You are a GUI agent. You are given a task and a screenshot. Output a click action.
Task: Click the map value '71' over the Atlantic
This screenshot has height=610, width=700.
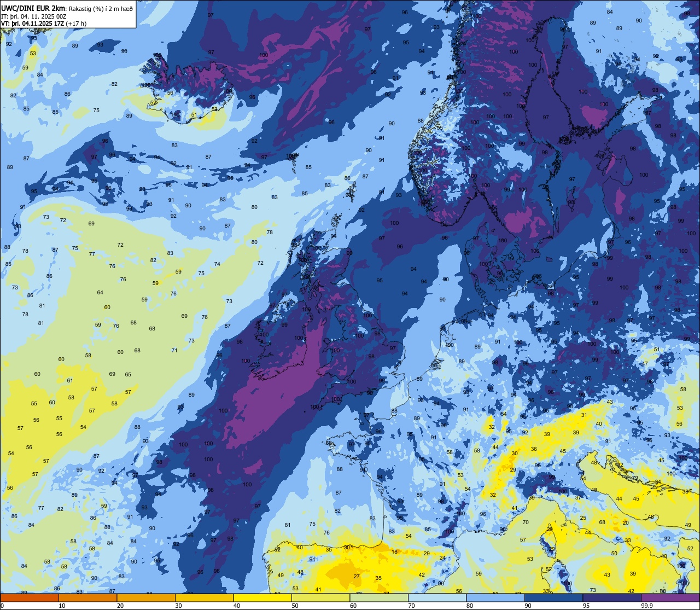174,350
